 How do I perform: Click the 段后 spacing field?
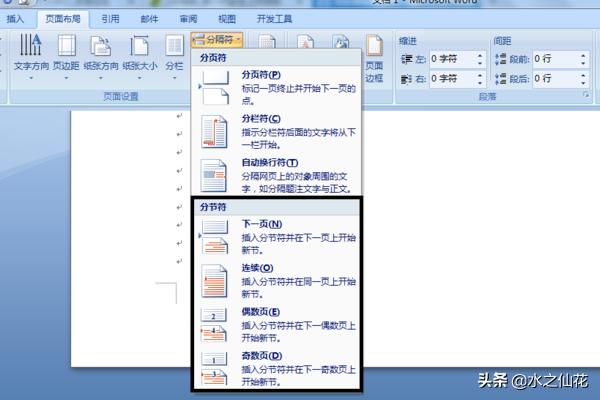[556, 79]
